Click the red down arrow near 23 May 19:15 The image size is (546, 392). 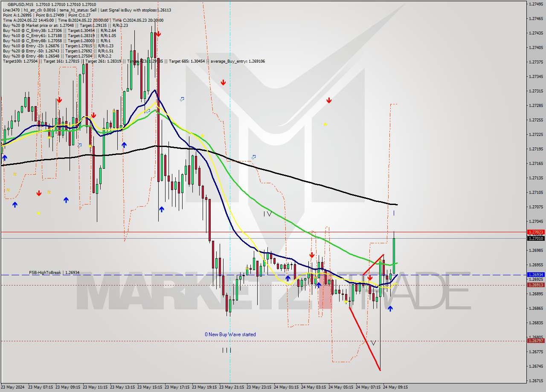coord(223,82)
